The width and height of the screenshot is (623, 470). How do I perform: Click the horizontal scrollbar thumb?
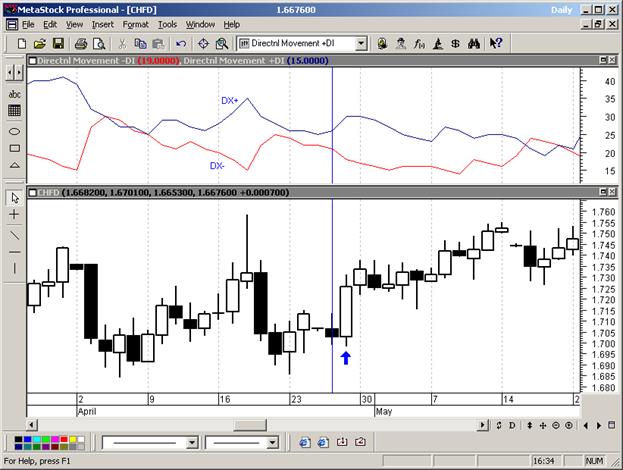pos(250,425)
